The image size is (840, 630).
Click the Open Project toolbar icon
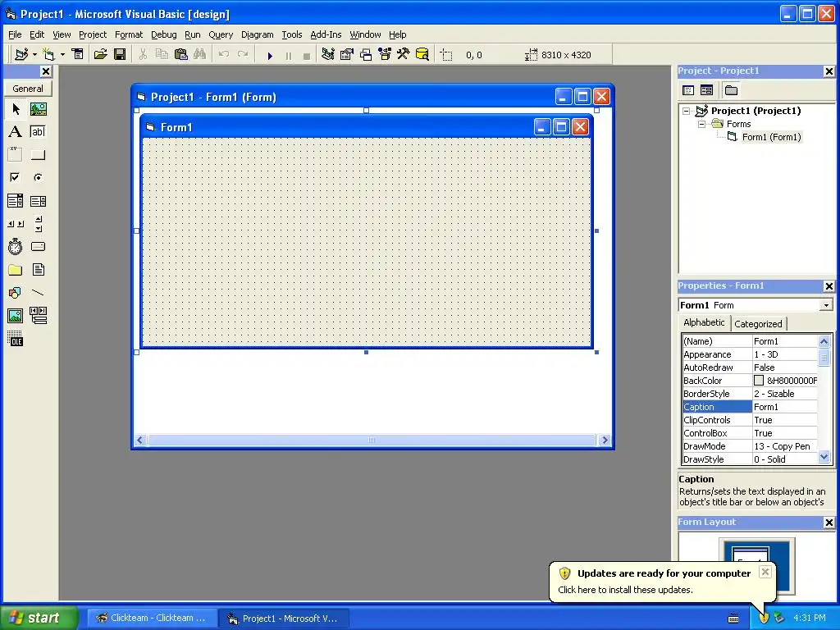(x=100, y=54)
